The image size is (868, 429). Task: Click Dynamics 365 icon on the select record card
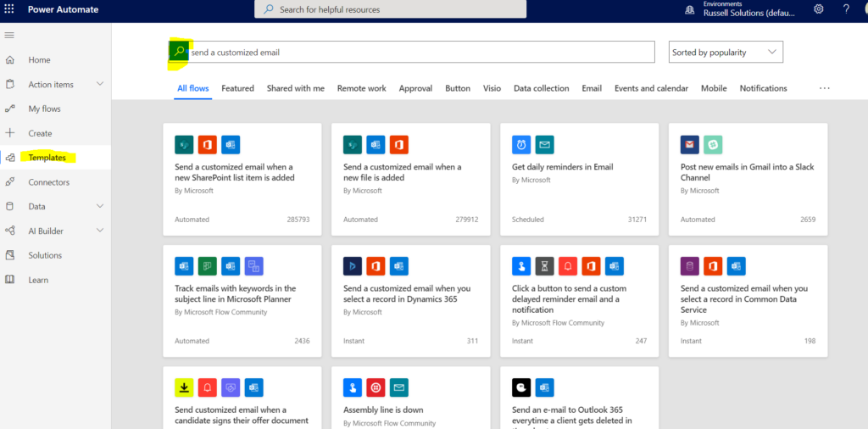click(353, 266)
